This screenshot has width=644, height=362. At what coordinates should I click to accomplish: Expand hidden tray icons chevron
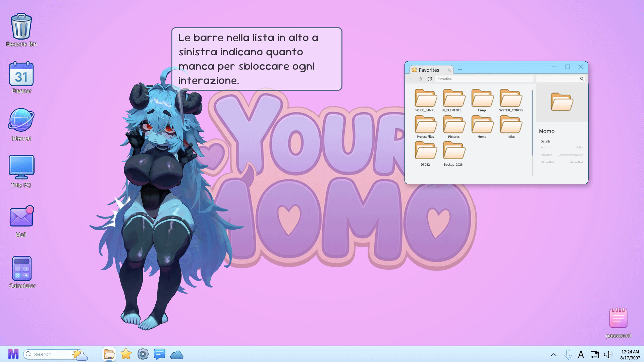(x=554, y=355)
